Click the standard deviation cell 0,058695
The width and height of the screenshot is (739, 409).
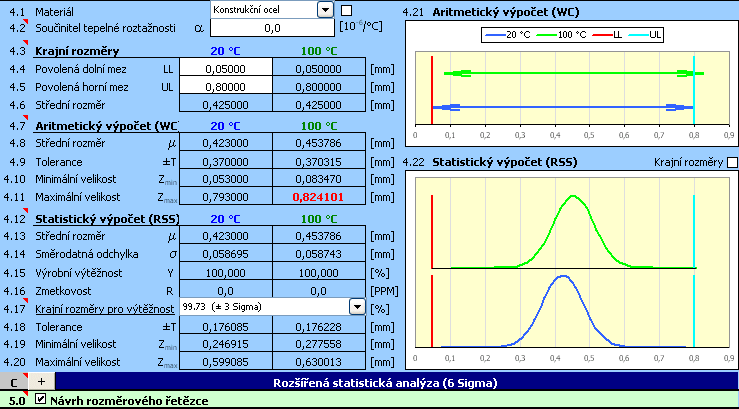[225, 254]
